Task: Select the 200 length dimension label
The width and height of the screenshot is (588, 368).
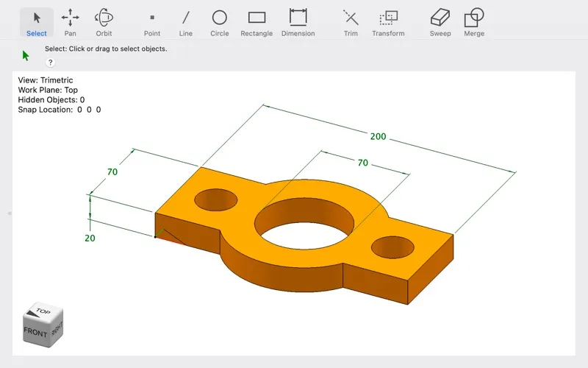Action: click(x=378, y=136)
